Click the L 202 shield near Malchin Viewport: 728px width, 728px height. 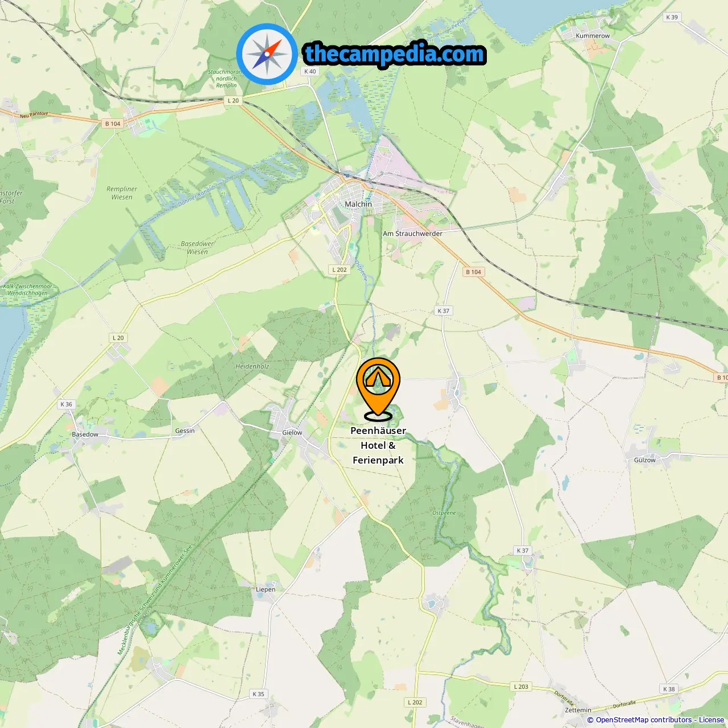point(340,270)
